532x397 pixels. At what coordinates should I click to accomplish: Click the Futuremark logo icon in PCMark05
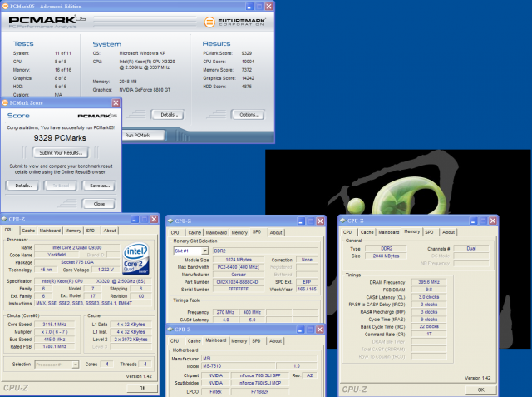point(209,22)
